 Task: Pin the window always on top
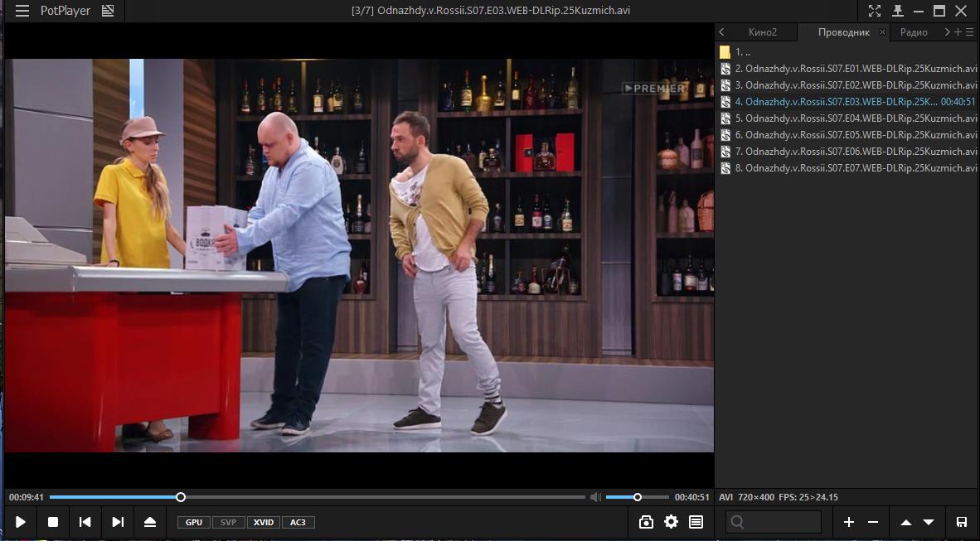pos(897,11)
